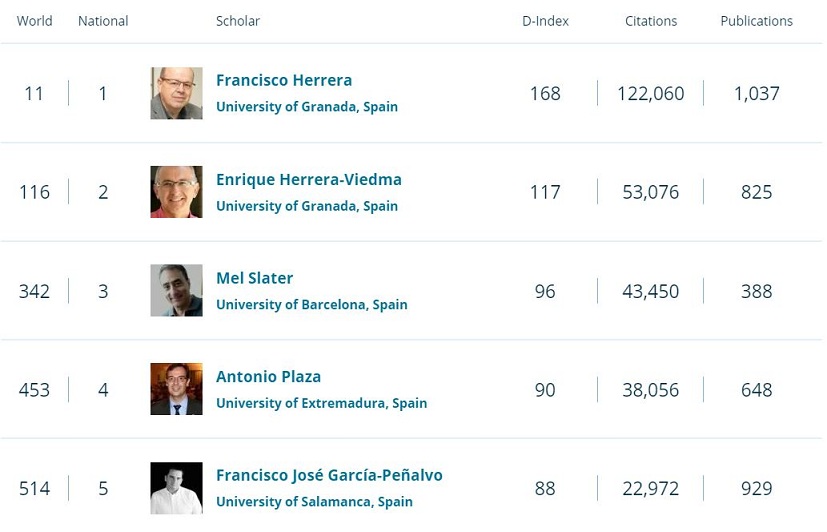Image resolution: width=827 pixels, height=532 pixels.
Task: Visit the University of Barcelona, Spain link
Action: (312, 304)
